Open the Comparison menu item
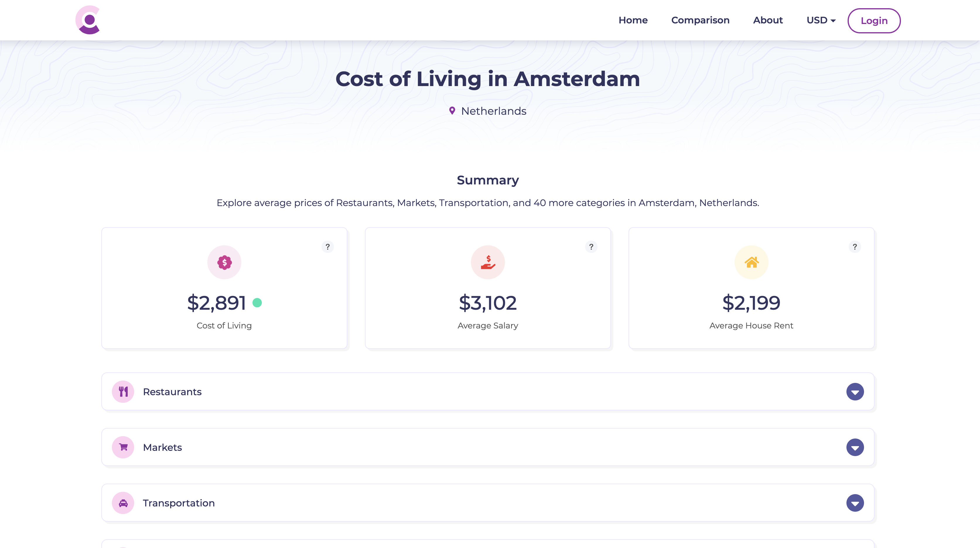The image size is (980, 548). click(700, 20)
